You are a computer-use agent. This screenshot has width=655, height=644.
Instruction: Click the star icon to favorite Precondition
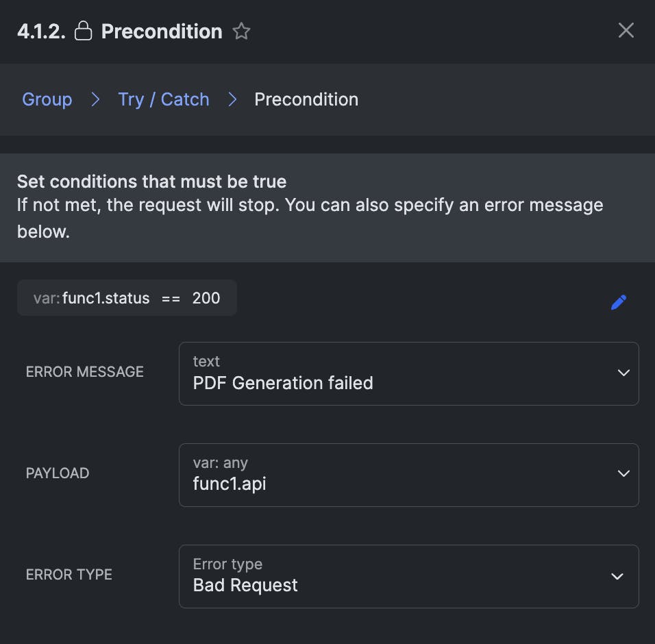pos(241,32)
